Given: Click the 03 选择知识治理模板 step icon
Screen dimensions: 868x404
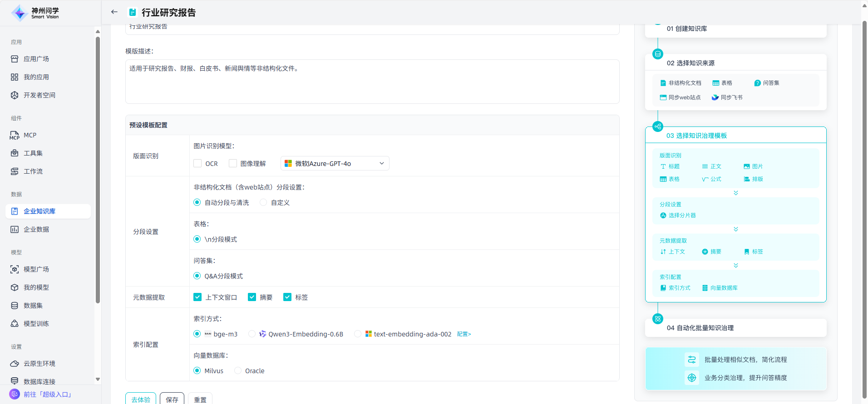Looking at the screenshot, I should click(657, 127).
